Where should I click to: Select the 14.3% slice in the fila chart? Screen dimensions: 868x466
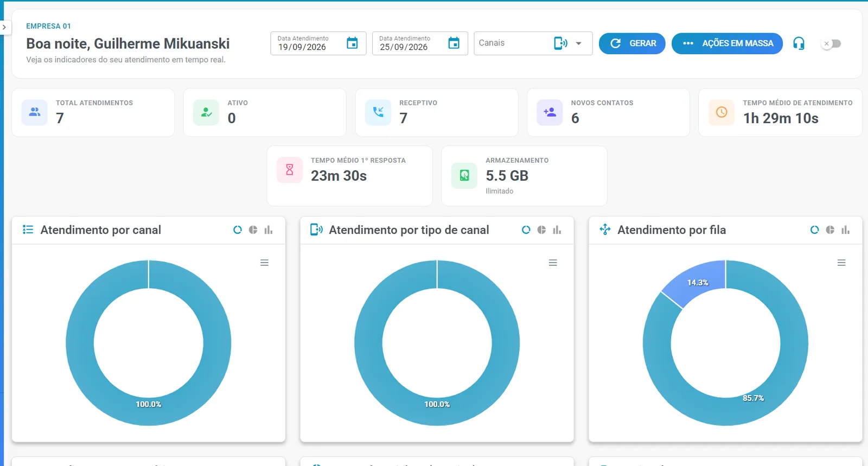pyautogui.click(x=697, y=282)
